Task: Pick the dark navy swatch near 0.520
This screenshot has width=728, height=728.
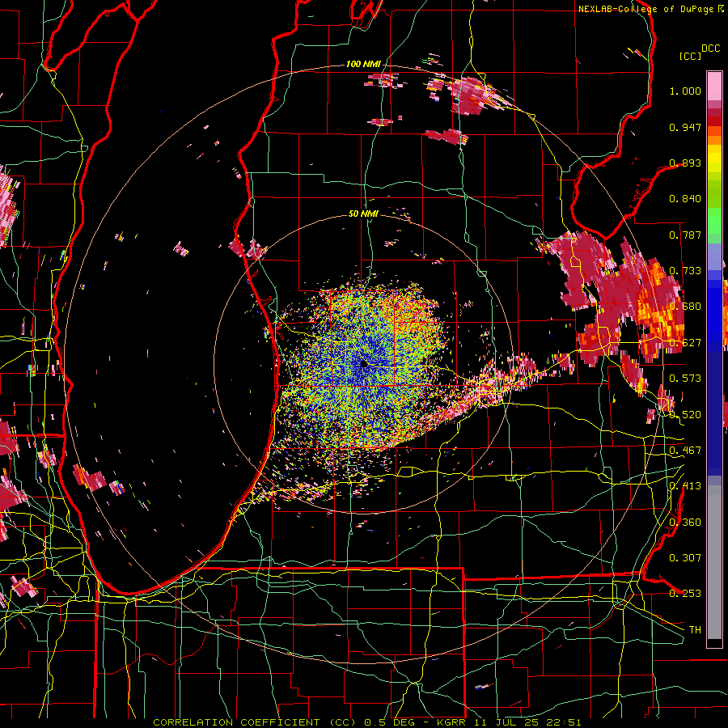Action: [x=714, y=411]
